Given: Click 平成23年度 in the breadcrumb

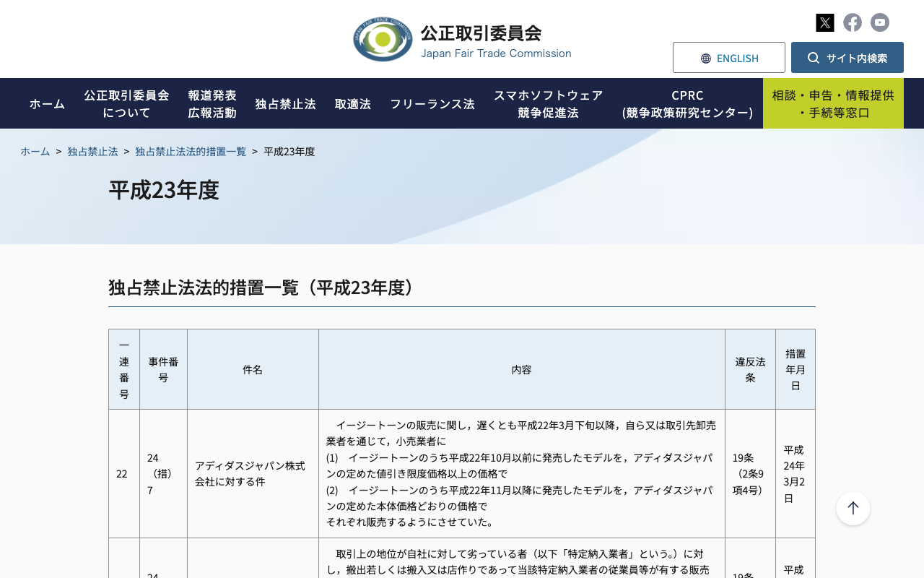Looking at the screenshot, I should (x=289, y=151).
